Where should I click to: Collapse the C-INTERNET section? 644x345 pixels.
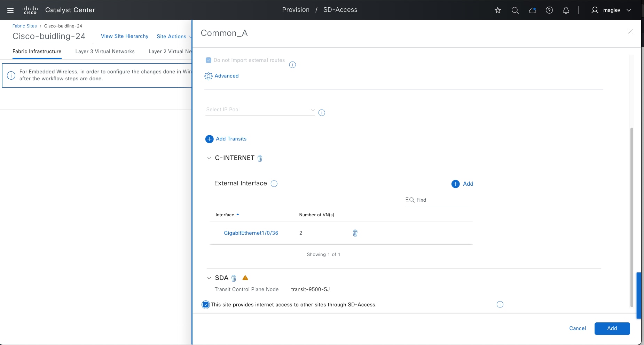209,158
